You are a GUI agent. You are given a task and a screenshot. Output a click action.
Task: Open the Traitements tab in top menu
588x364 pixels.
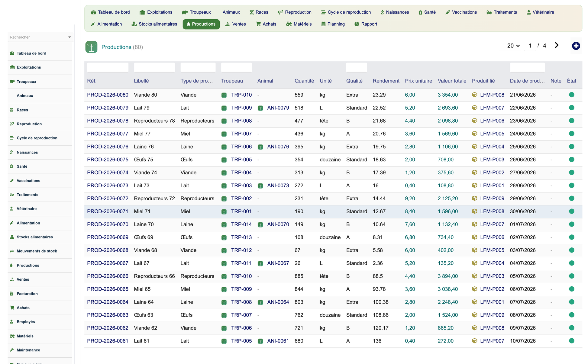pos(502,12)
